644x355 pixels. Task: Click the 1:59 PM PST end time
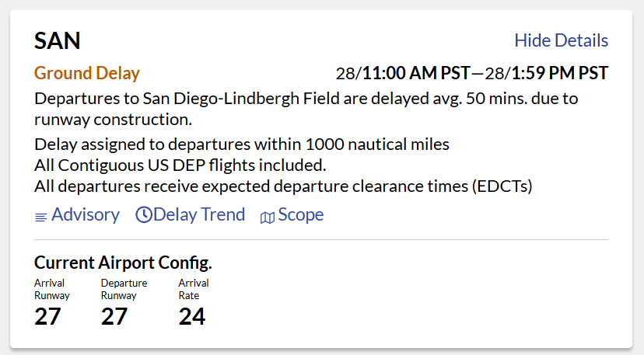tap(558, 74)
